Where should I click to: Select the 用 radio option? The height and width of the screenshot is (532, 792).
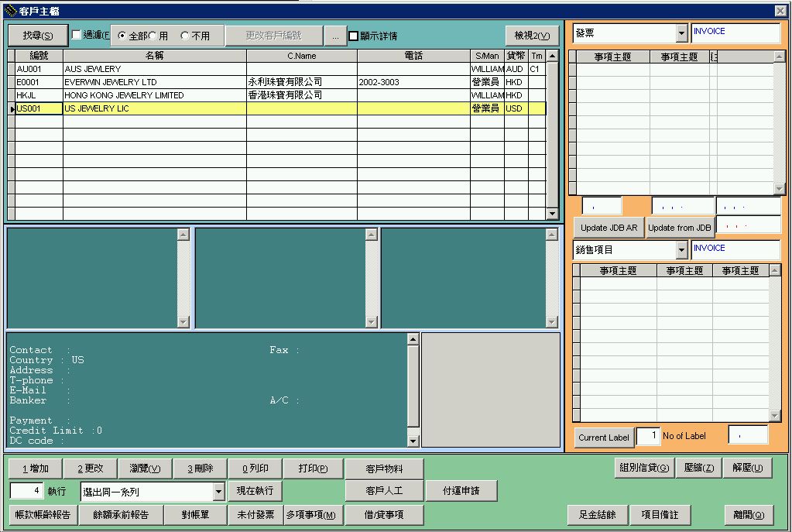tap(153, 36)
